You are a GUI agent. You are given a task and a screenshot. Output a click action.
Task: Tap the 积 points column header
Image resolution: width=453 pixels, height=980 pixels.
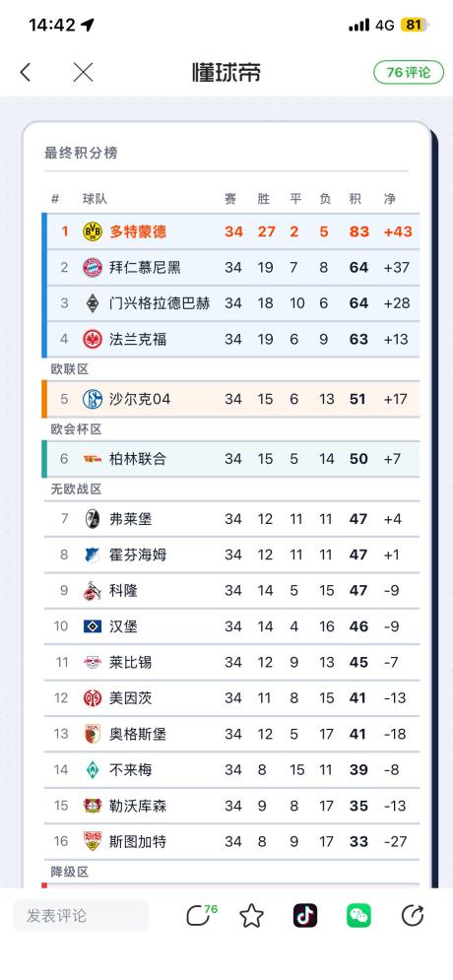pyautogui.click(x=356, y=199)
